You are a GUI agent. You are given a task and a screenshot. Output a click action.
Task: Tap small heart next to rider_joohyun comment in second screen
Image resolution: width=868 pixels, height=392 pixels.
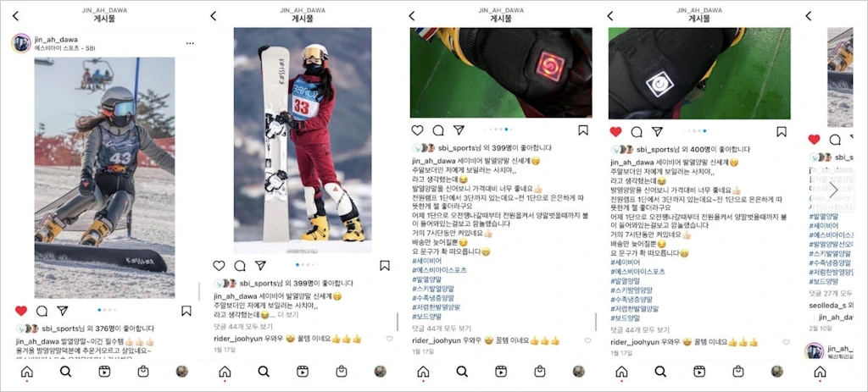pos(389,339)
